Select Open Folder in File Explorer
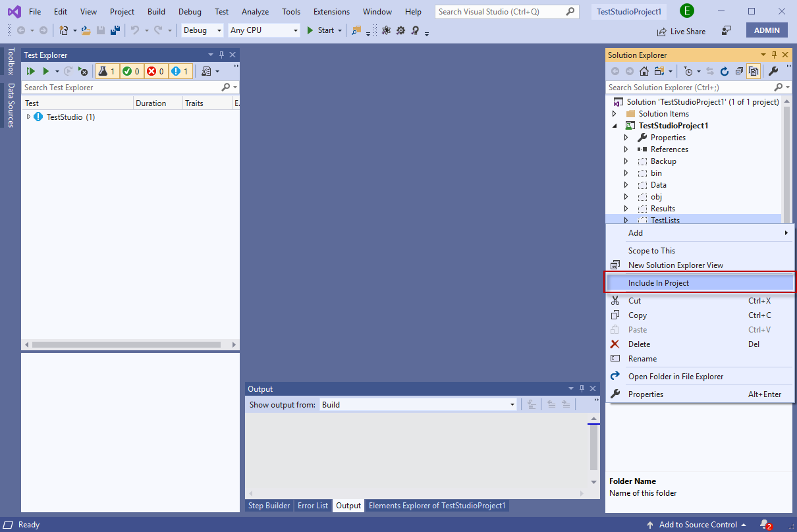The height and width of the screenshot is (532, 797). [x=700, y=377]
